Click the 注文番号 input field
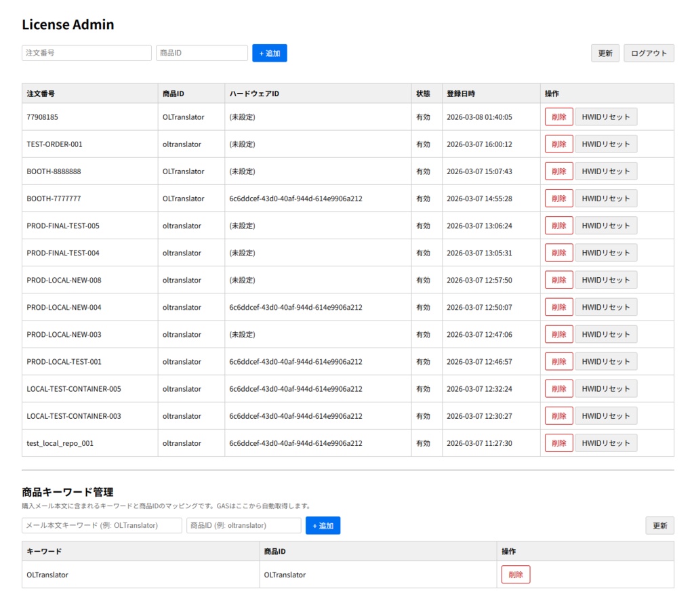Image resolution: width=694 pixels, height=616 pixels. click(86, 53)
